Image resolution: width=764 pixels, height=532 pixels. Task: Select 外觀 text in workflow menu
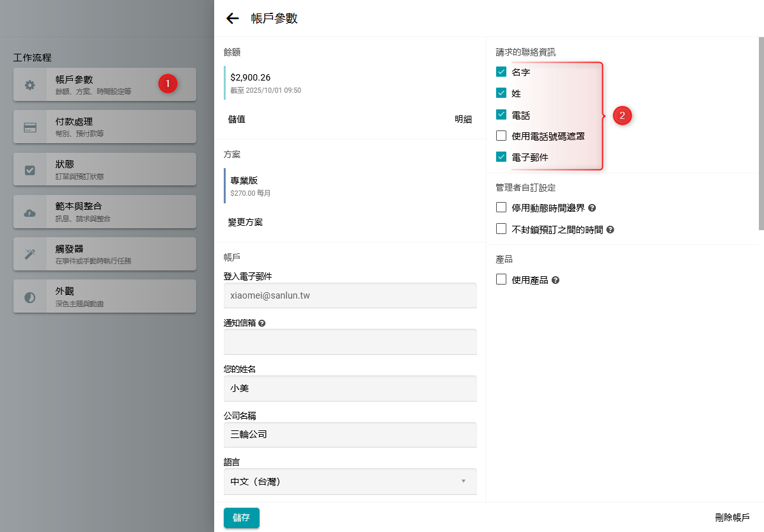(65, 291)
